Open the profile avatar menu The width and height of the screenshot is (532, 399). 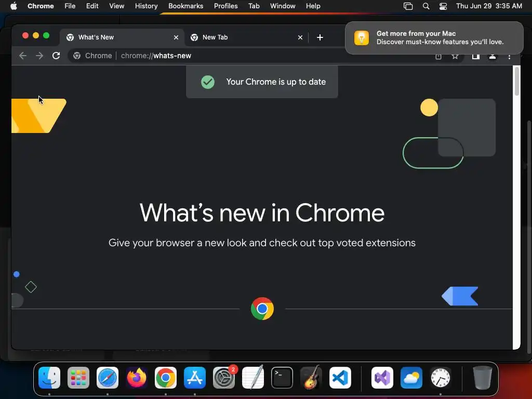[x=493, y=56]
